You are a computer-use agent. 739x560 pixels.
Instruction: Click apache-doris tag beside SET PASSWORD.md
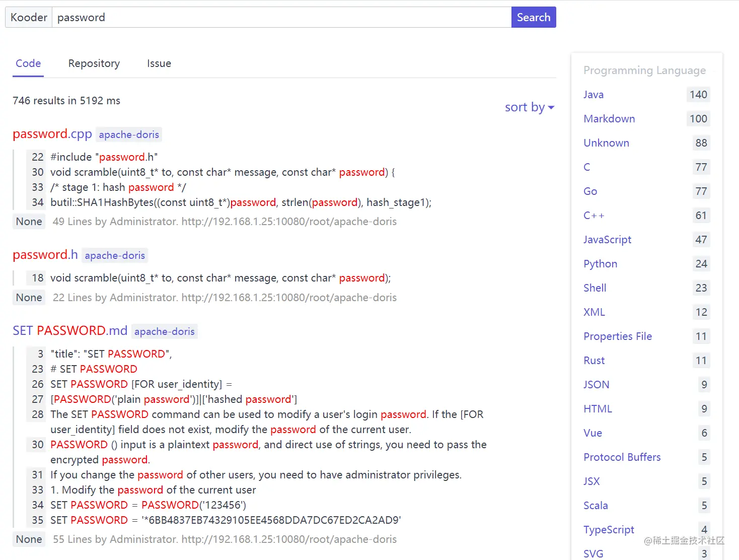(x=165, y=331)
